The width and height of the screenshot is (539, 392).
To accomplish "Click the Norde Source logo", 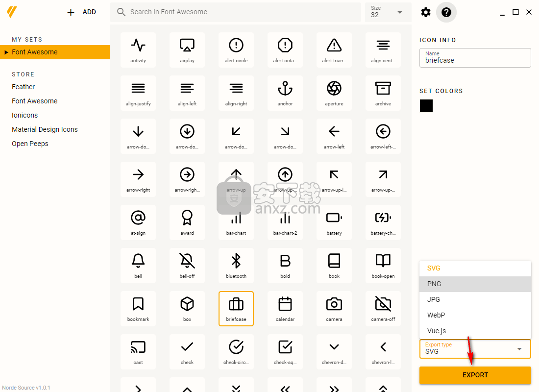I will (12, 12).
